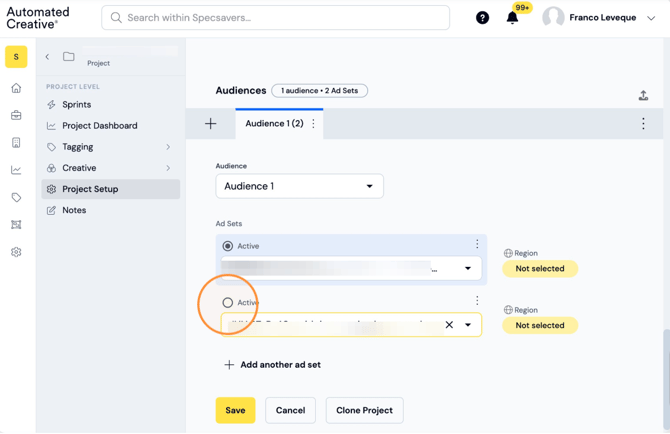Click Clone Project button

(364, 411)
